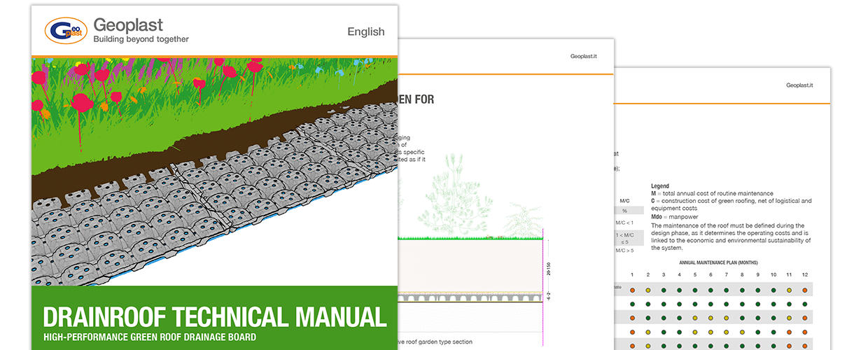Click the 'M/C < 1' table cell

[624, 223]
